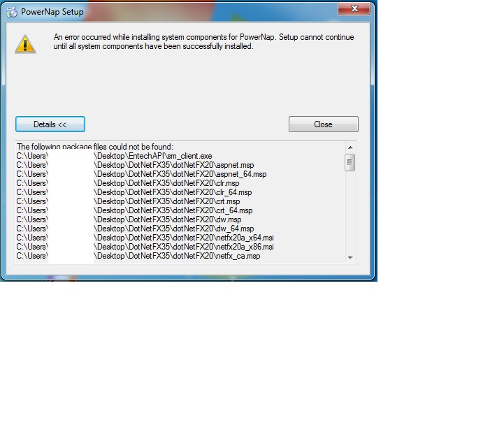This screenshot has height=439, width=504.
Task: Click the details list scroll-up arrow
Action: pos(350,147)
